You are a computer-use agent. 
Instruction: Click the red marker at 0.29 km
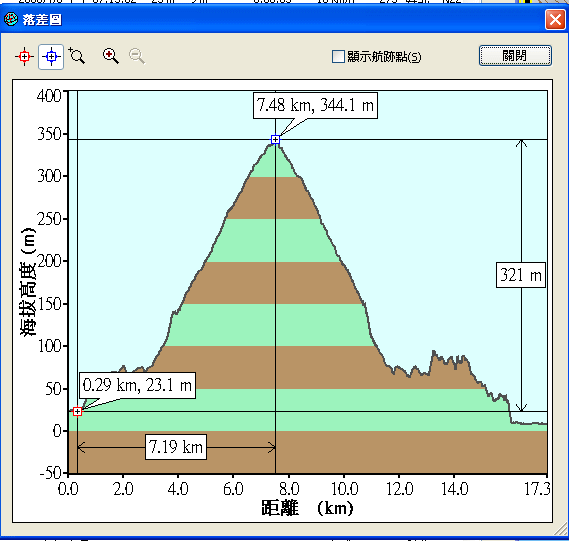point(77,411)
